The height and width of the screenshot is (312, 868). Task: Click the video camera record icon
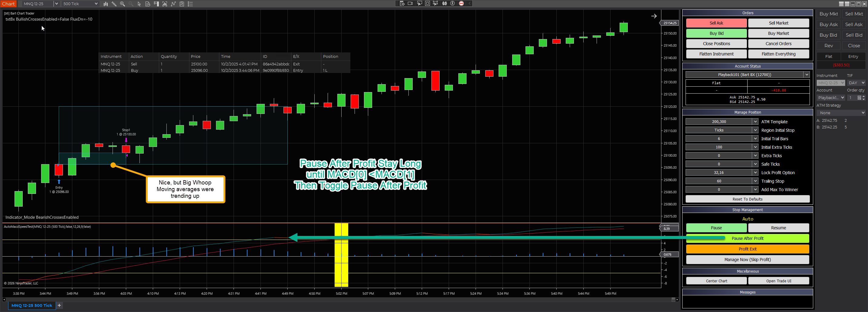(410, 3)
